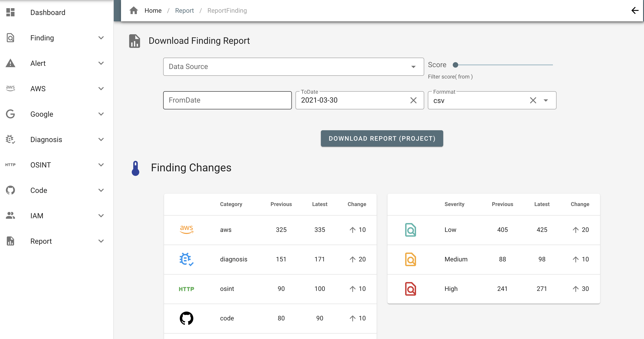Click the Medium latest value 98

click(x=542, y=259)
